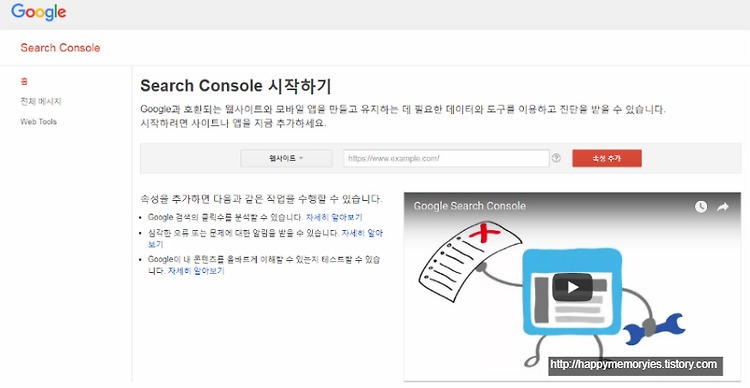The image size is (750, 388).
Task: Open the Search Console header link
Action: point(60,48)
